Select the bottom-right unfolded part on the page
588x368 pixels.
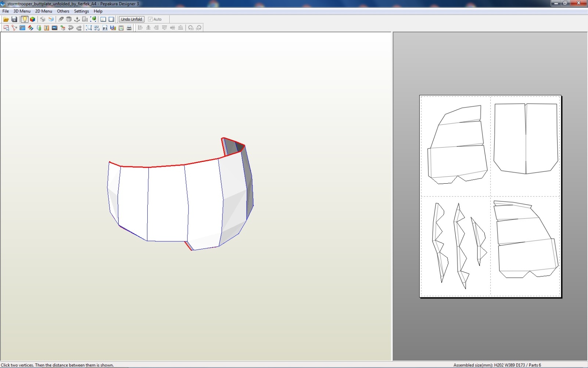pos(526,239)
